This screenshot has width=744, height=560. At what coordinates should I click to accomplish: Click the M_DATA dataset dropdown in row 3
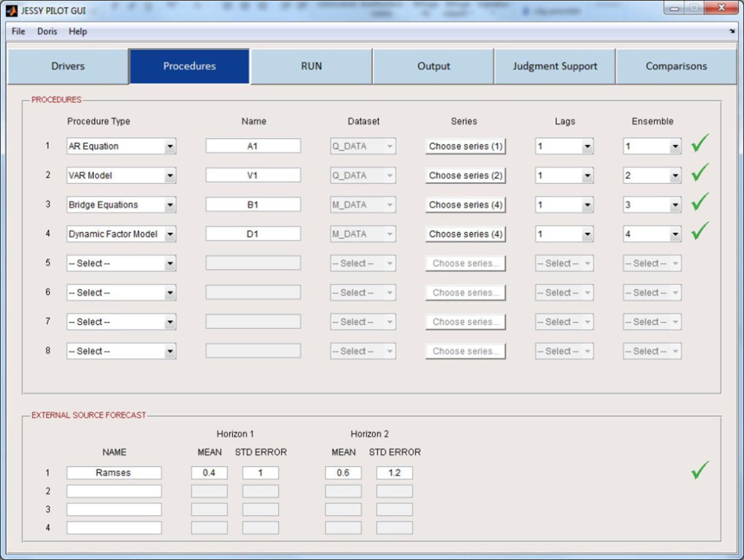[x=363, y=205]
